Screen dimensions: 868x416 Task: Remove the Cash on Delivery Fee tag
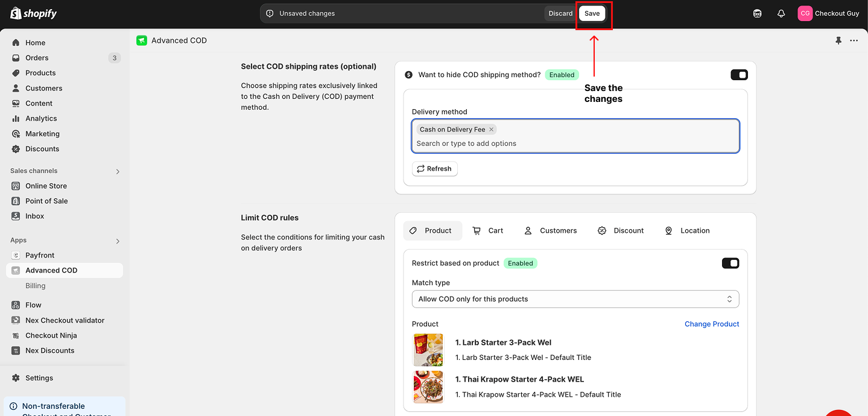(x=492, y=130)
